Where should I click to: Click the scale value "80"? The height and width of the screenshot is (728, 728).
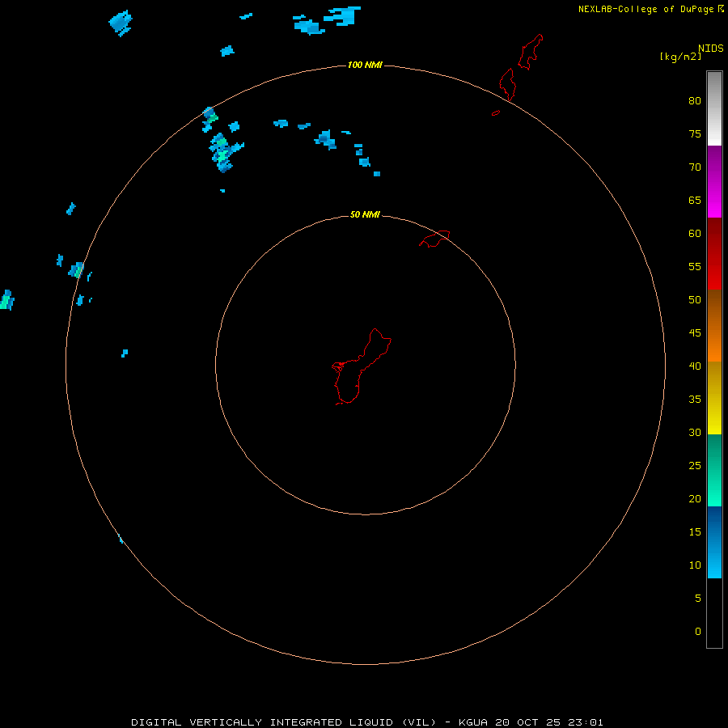click(x=695, y=101)
